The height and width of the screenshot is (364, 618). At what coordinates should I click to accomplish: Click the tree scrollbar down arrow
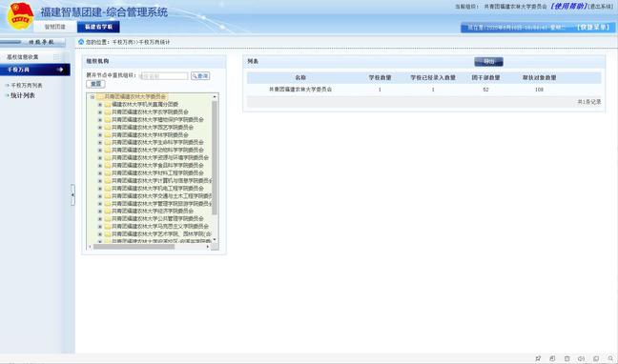click(x=215, y=239)
